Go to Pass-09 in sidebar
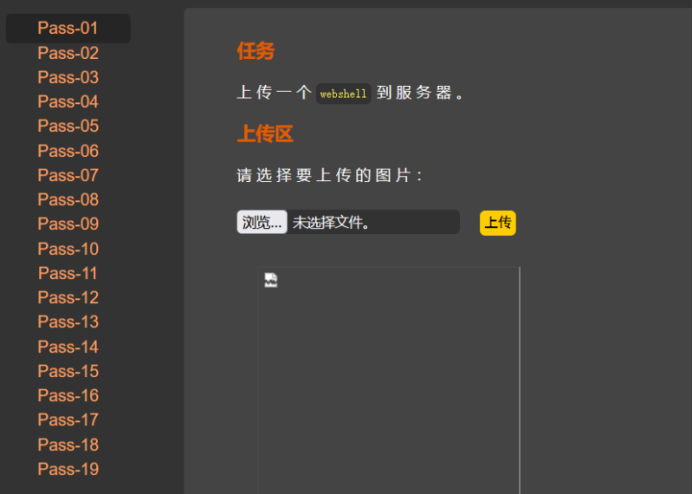 [68, 224]
